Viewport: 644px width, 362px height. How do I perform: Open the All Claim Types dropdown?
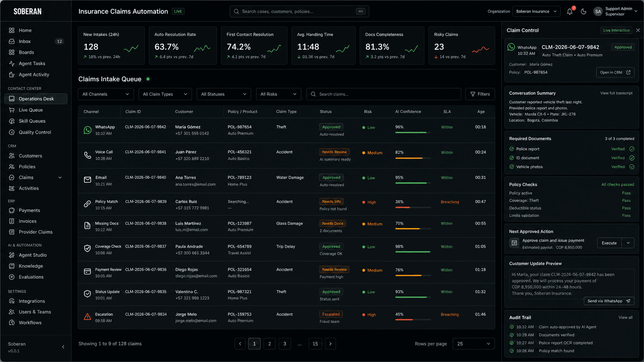165,94
